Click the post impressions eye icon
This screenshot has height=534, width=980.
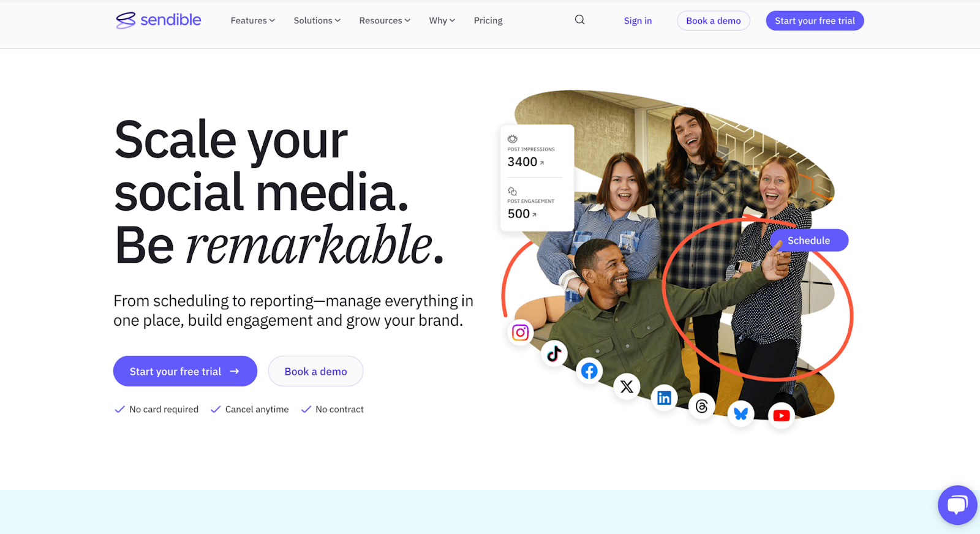pyautogui.click(x=513, y=139)
